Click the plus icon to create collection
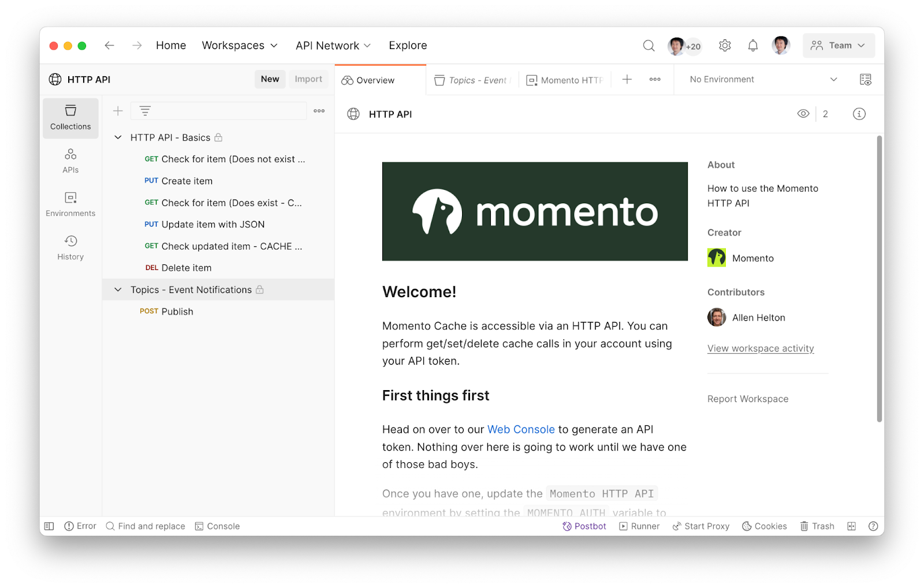This screenshot has height=588, width=924. [118, 111]
